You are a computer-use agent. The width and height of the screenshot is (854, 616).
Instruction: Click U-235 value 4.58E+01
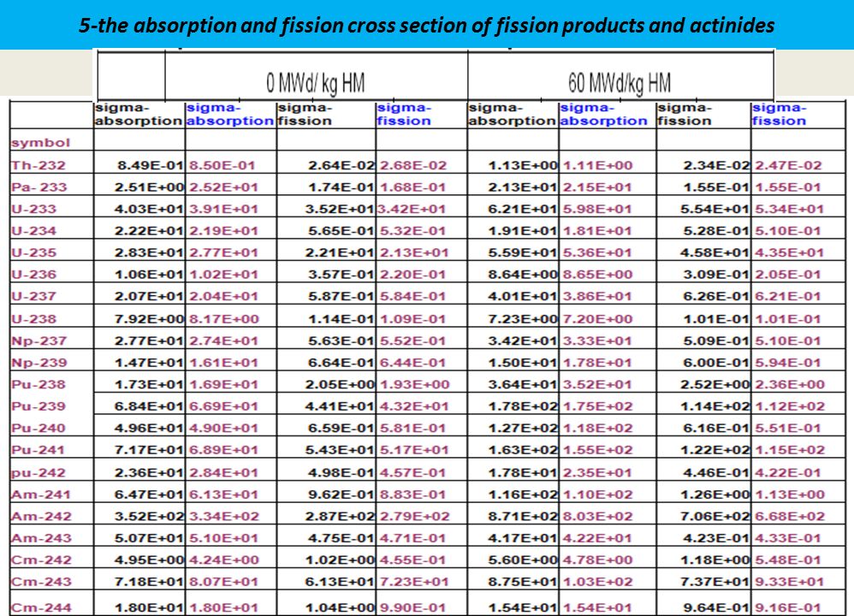(x=715, y=252)
